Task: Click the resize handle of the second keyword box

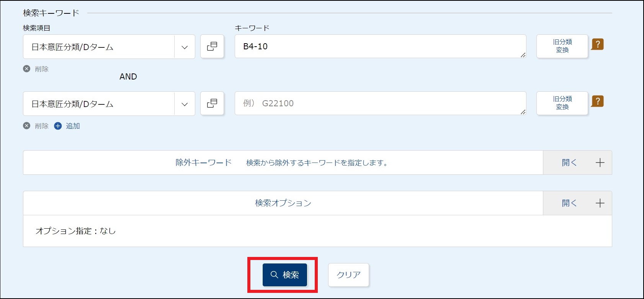Action: [x=523, y=112]
